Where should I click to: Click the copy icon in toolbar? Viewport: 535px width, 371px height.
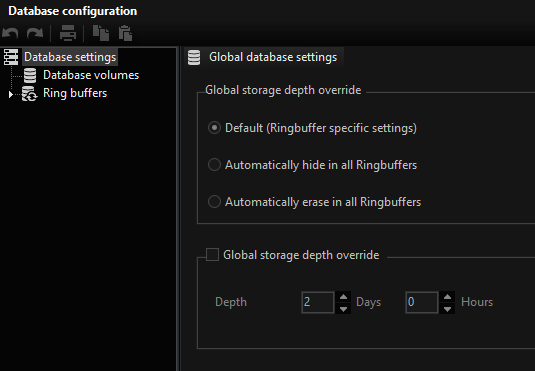click(x=101, y=33)
